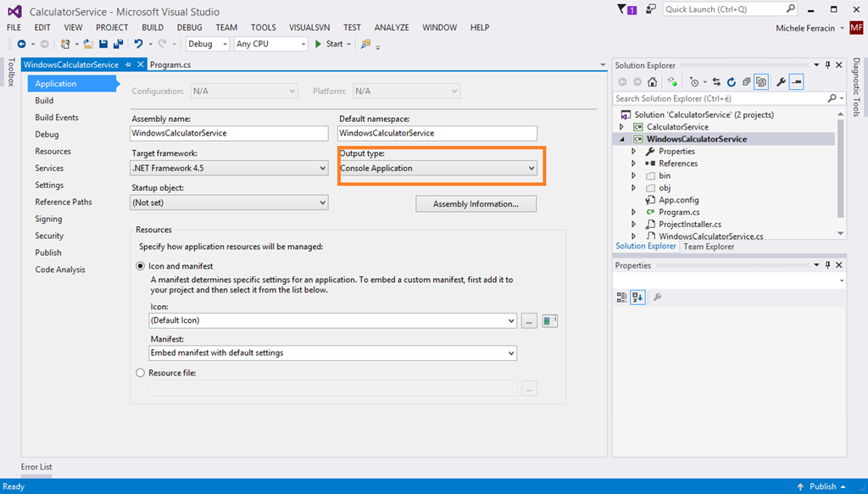Toggle Show All Files in Solution Explorer
Viewport: 868px width, 494px height.
click(x=761, y=82)
